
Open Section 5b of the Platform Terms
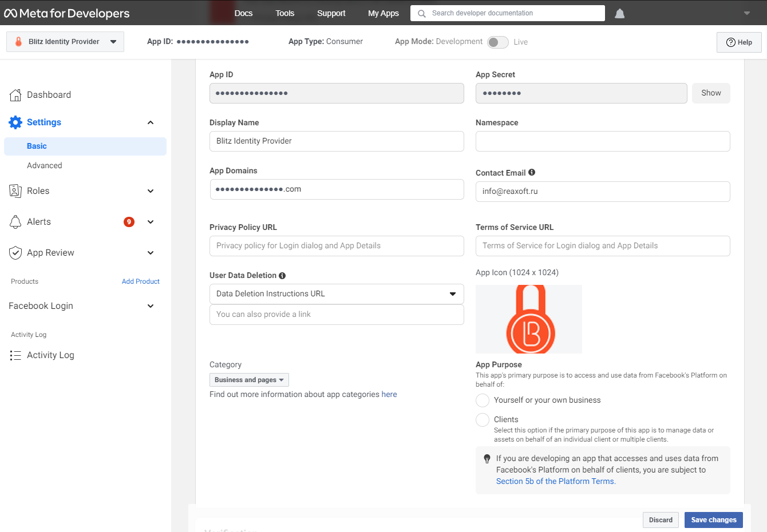[555, 482]
